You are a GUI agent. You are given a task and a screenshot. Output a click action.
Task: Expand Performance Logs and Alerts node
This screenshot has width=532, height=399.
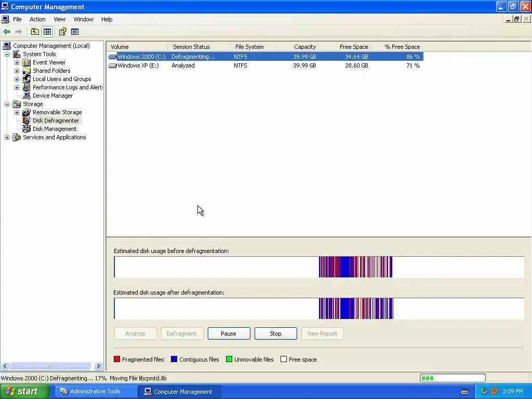[x=17, y=87]
